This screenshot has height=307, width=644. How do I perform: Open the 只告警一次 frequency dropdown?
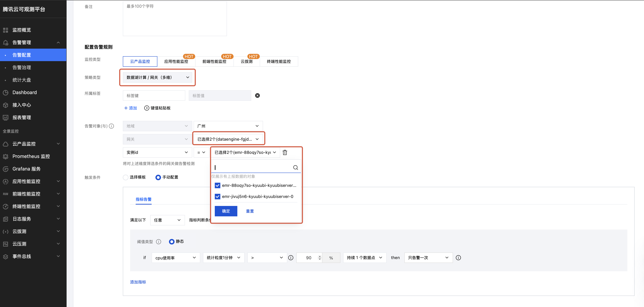(x=429, y=258)
